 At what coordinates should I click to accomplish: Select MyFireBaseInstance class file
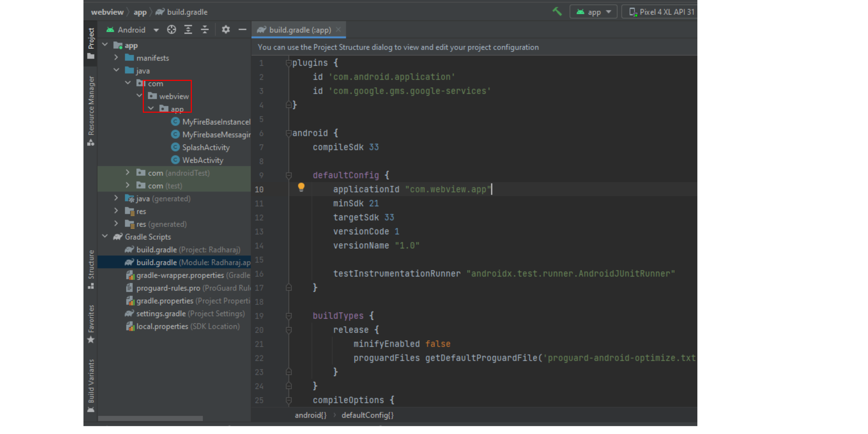click(x=211, y=122)
